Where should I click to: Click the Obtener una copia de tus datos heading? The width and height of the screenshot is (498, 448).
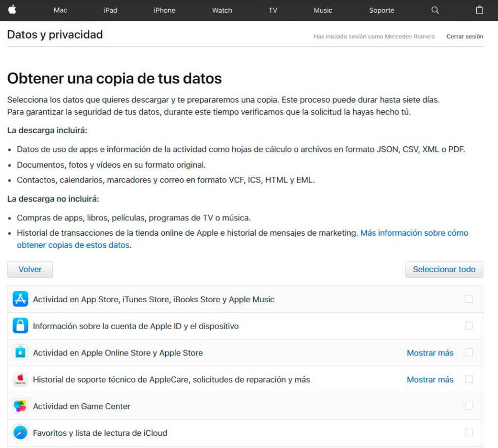(x=114, y=78)
